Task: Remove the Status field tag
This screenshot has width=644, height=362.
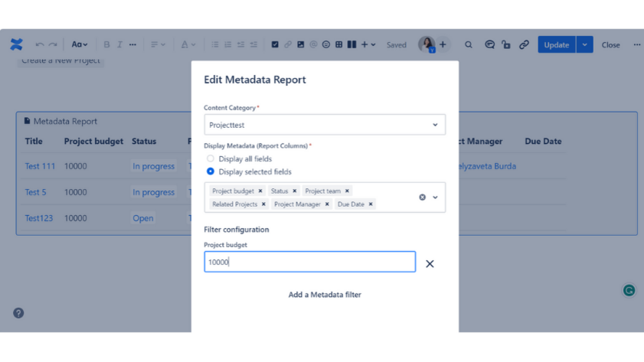Action: coord(295,191)
